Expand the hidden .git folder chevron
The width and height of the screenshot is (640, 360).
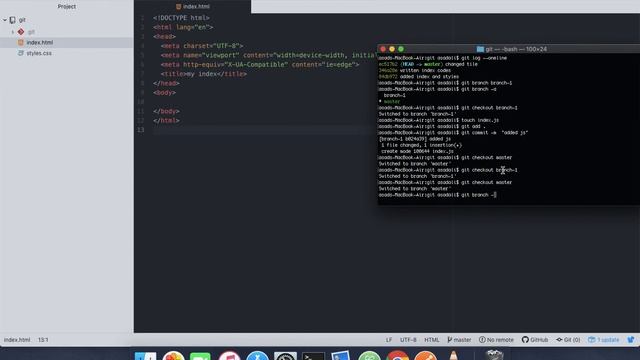tap(13, 32)
